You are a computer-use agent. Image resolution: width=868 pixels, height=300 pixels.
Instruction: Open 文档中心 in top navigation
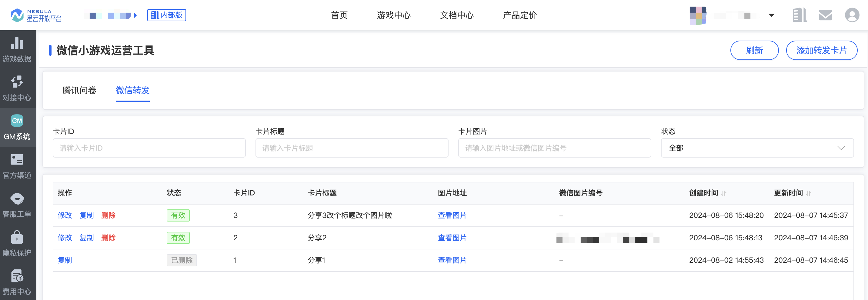(x=456, y=15)
